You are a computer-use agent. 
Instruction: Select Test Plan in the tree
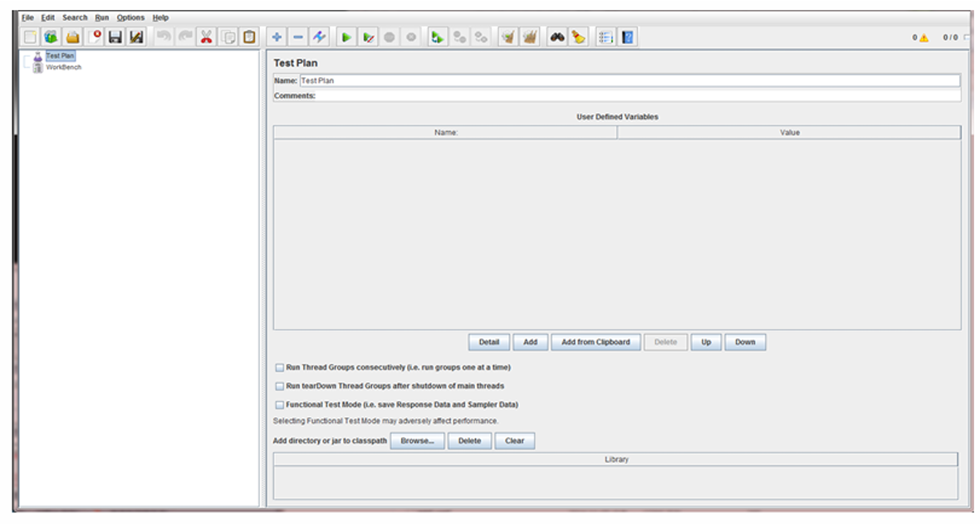coord(60,56)
